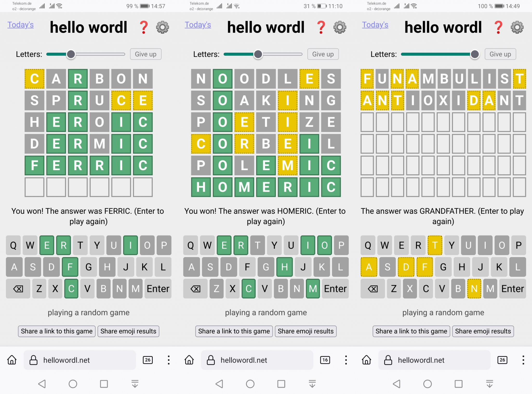Open the 16 tabs switcher in middle browser
The width and height of the screenshot is (532, 394).
(325, 360)
